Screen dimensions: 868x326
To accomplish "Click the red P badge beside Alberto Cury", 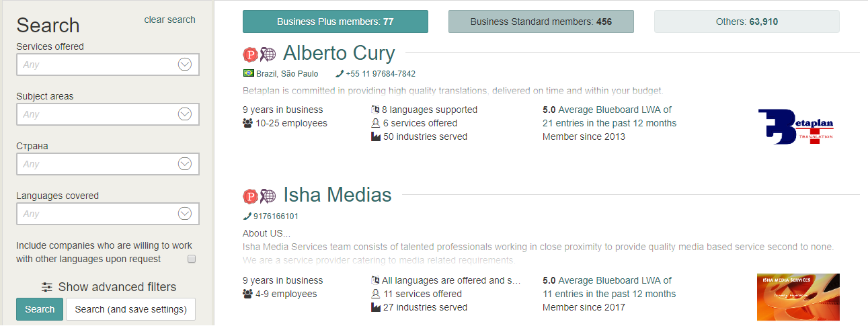I will pyautogui.click(x=250, y=54).
